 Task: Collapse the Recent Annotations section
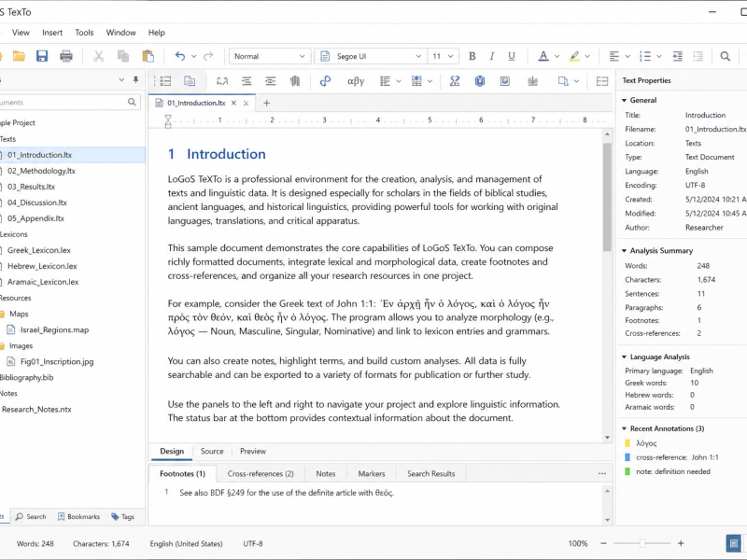point(624,429)
